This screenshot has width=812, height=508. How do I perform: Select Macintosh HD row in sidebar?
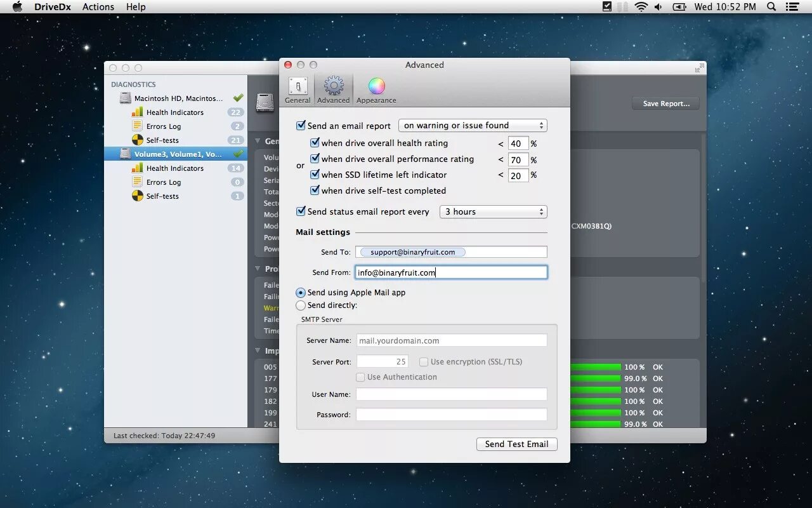tap(176, 98)
